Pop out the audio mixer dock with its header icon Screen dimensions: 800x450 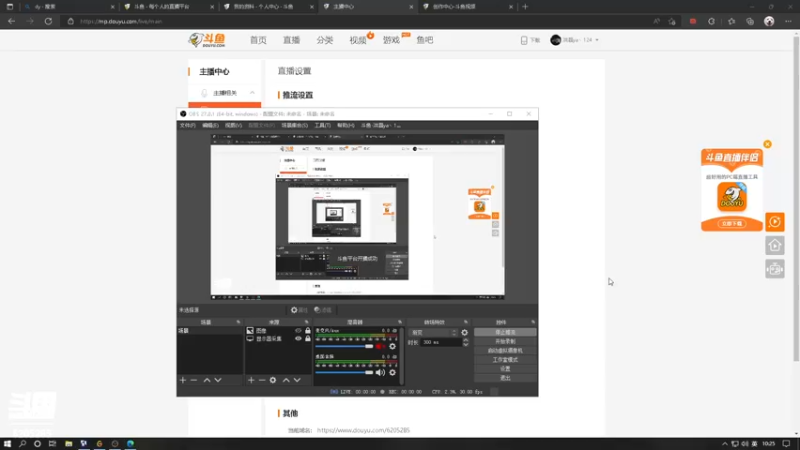[x=400, y=322]
